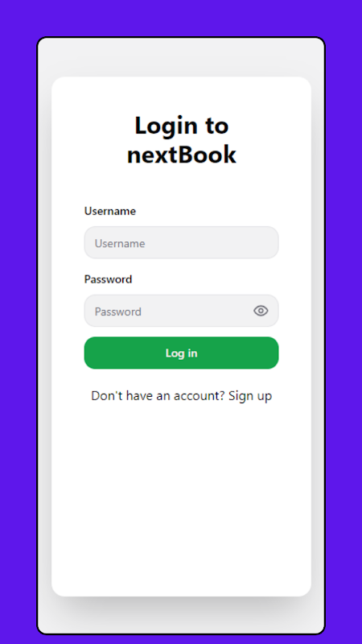The image size is (362, 644).
Task: Click the "Password" placeholder text
Action: click(x=118, y=312)
